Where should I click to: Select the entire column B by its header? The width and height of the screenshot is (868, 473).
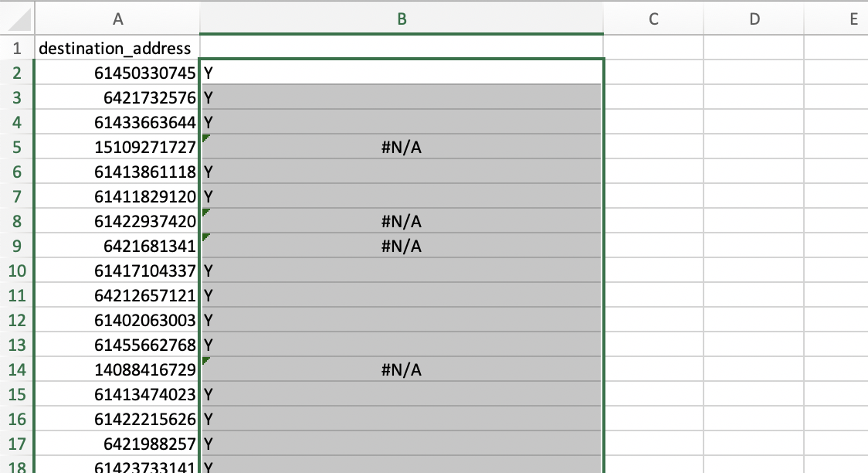[402, 19]
